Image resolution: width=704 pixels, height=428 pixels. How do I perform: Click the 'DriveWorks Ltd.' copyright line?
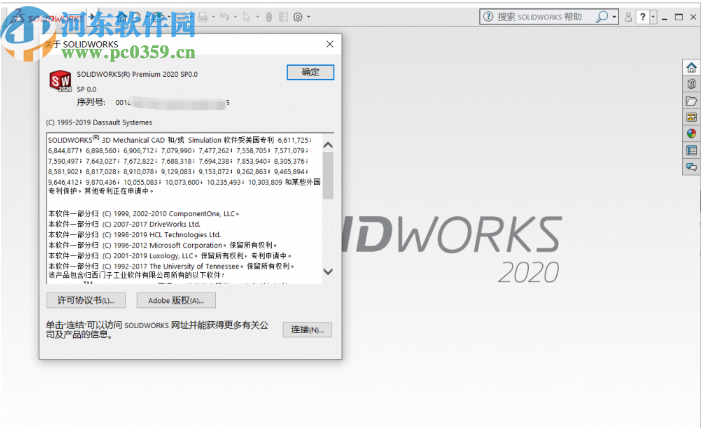pyautogui.click(x=124, y=224)
